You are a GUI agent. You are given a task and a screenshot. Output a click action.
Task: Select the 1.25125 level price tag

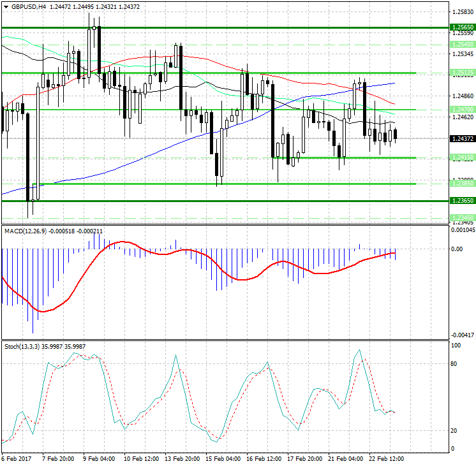pos(461,72)
